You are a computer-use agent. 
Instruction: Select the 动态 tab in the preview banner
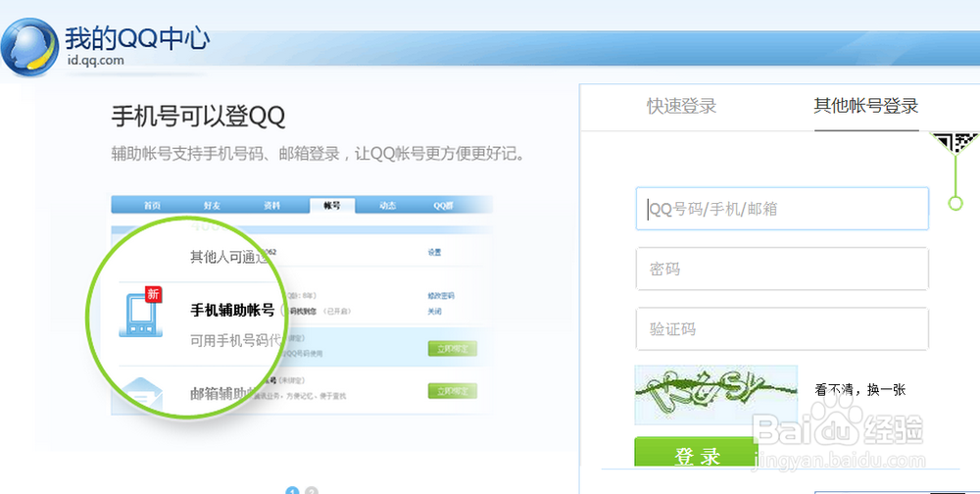click(x=387, y=205)
